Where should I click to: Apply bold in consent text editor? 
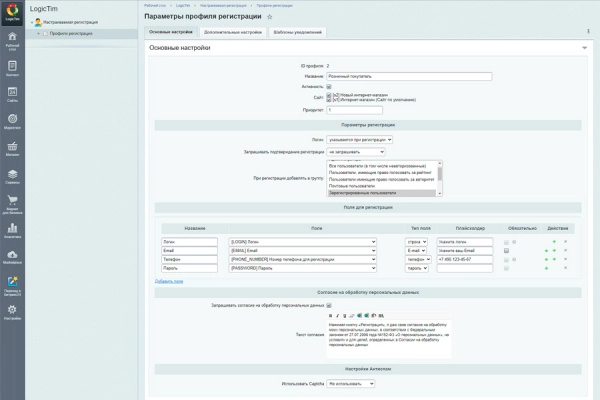pyautogui.click(x=331, y=316)
